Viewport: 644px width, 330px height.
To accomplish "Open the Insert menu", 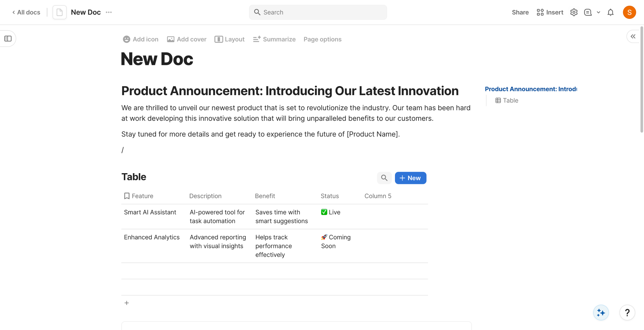I will tap(550, 12).
